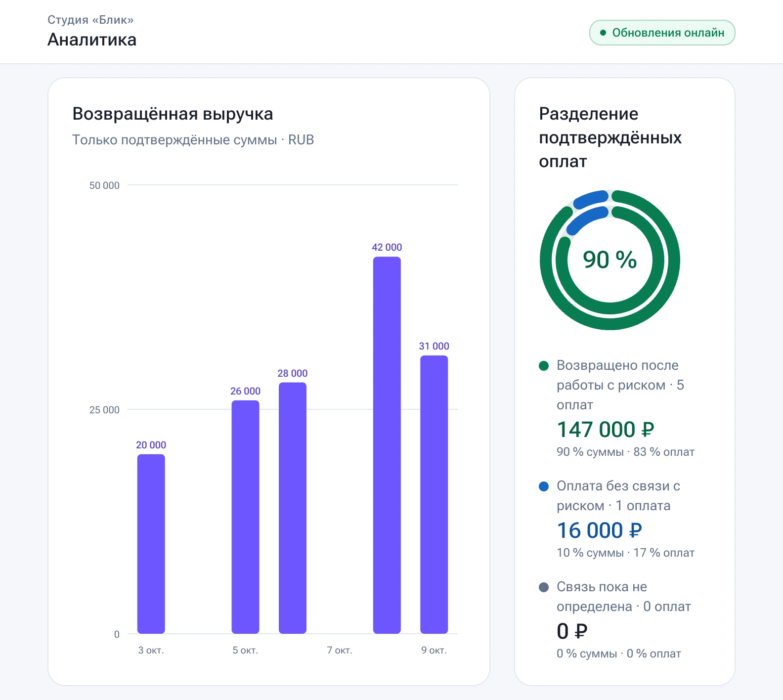The width and height of the screenshot is (783, 700).
Task: Select the bar labeled 28 000
Action: 293,508
